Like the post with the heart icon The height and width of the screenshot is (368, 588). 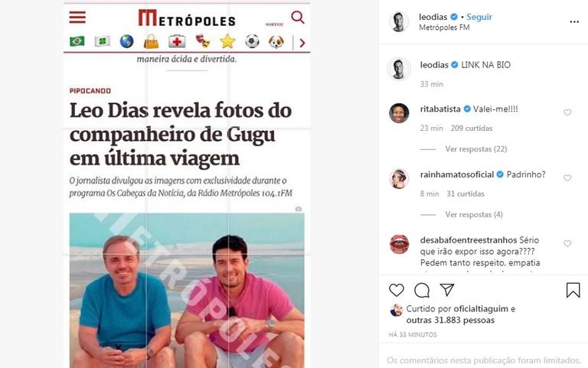pos(397,290)
